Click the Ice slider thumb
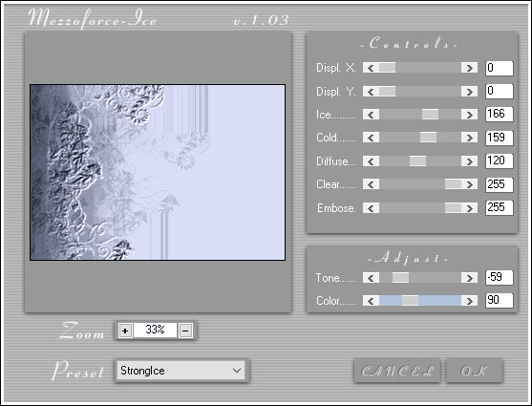The width and height of the screenshot is (532, 406). 430,115
